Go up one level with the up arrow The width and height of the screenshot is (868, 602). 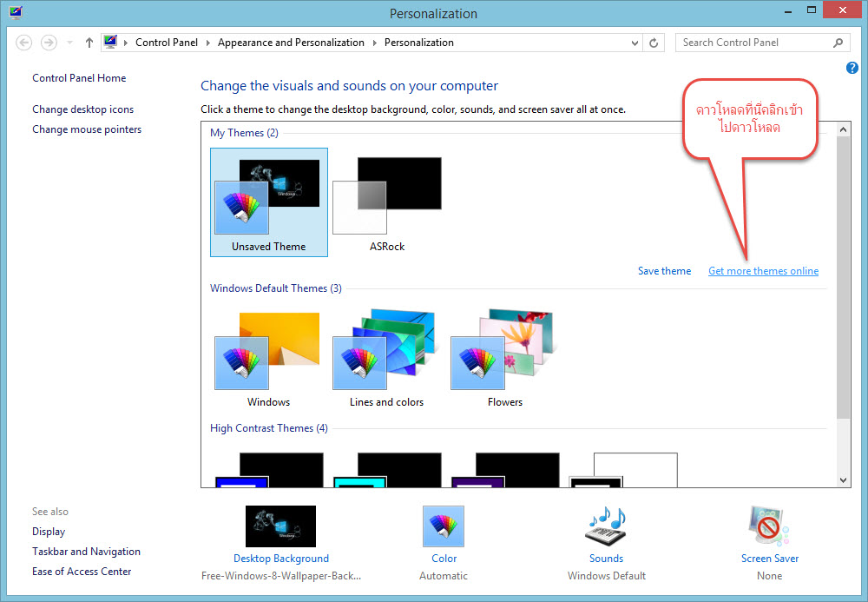pyautogui.click(x=89, y=43)
